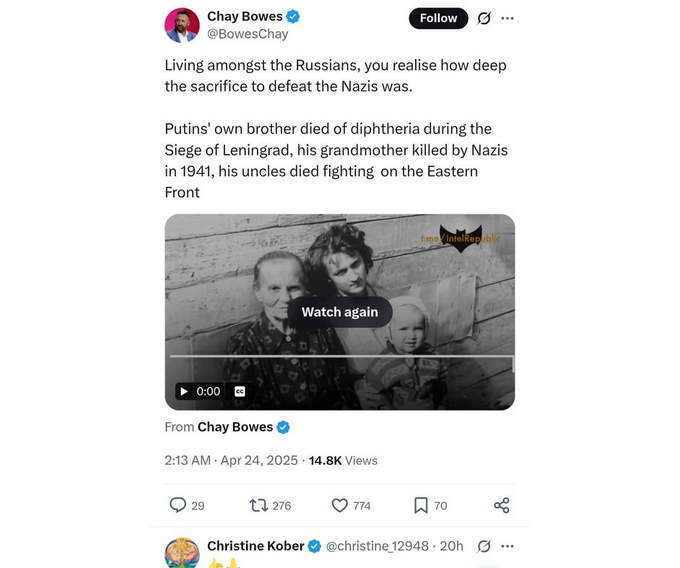Viewport: 680px width, 568px height.
Task: Repost this tweet via retweet icon
Action: pyautogui.click(x=257, y=505)
